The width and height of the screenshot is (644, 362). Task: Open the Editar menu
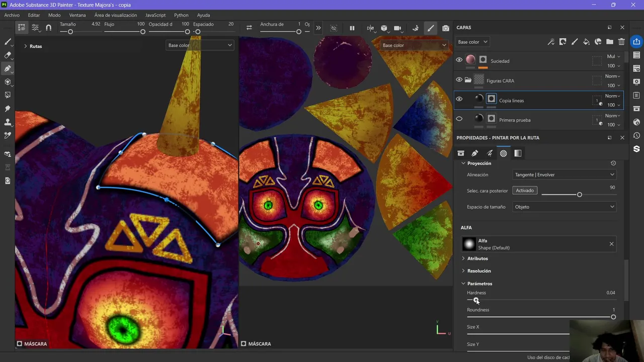34,15
